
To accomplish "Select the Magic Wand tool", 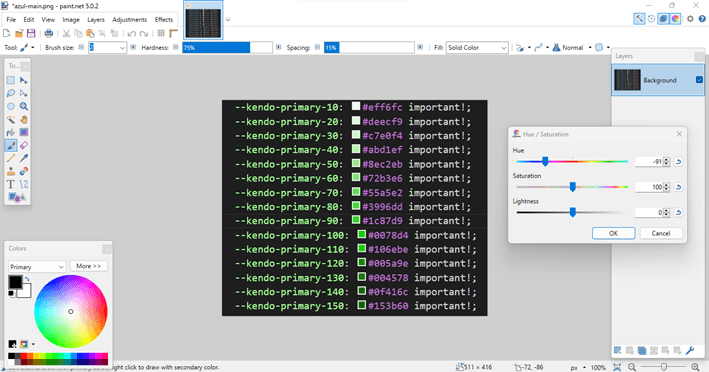I will (x=11, y=120).
